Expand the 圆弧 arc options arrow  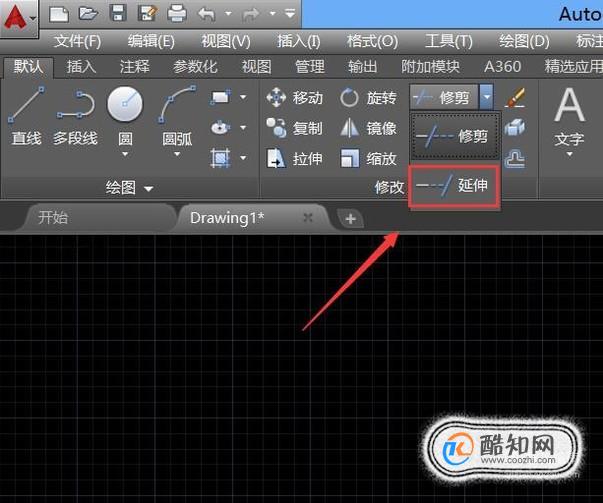(177, 154)
